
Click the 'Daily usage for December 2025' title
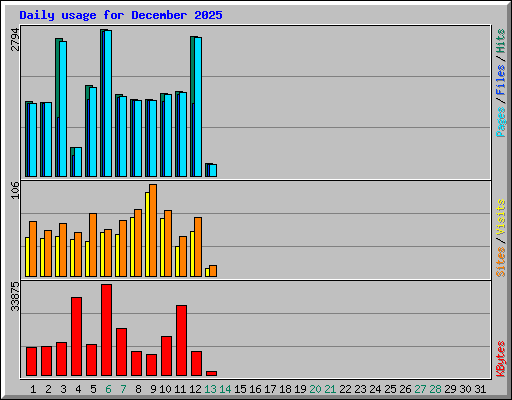121,15
